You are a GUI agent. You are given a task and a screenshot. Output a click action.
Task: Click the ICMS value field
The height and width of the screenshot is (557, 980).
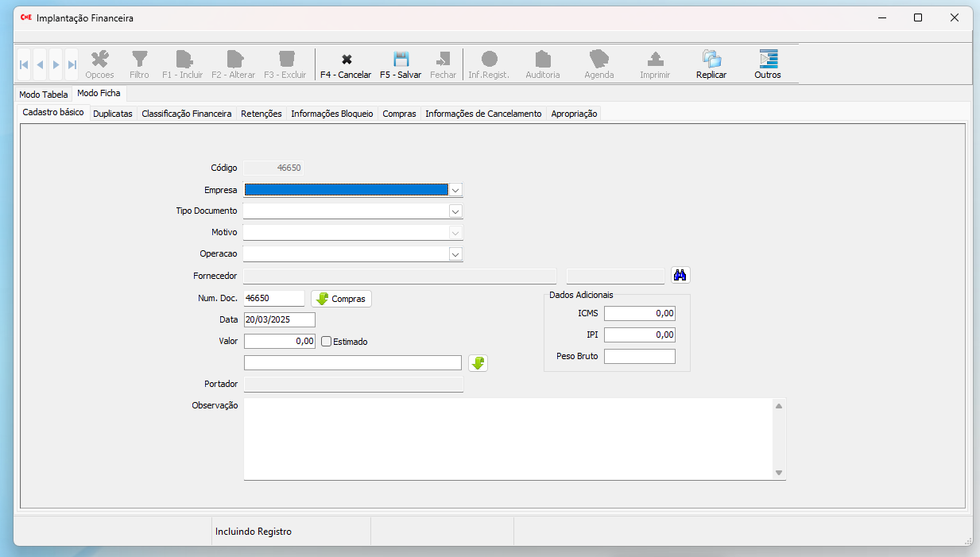[639, 313]
